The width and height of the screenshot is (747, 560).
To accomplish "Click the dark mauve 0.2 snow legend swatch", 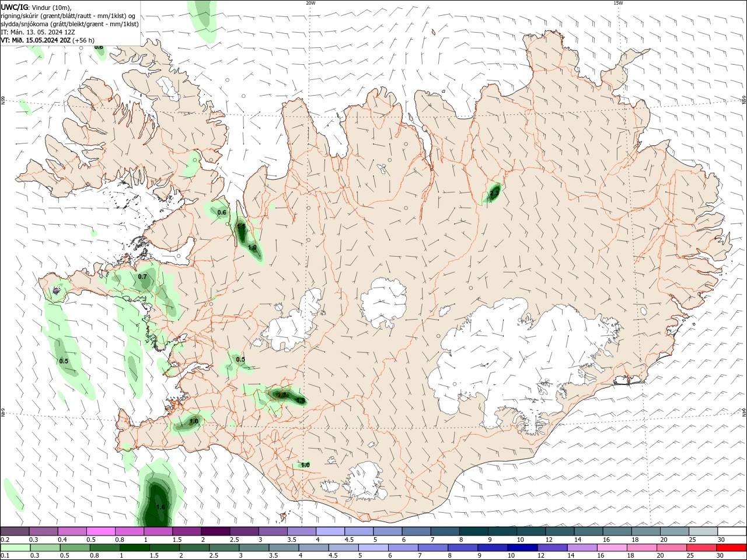I will click(x=15, y=531).
